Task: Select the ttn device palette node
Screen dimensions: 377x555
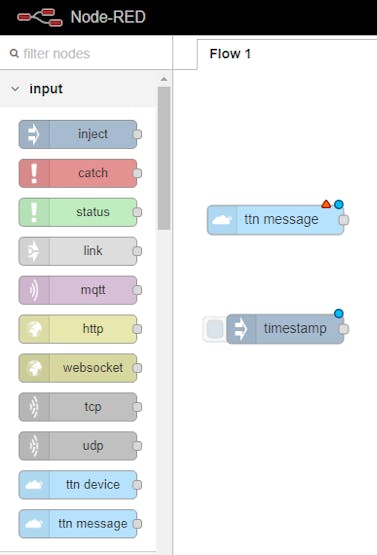Action: (78, 485)
